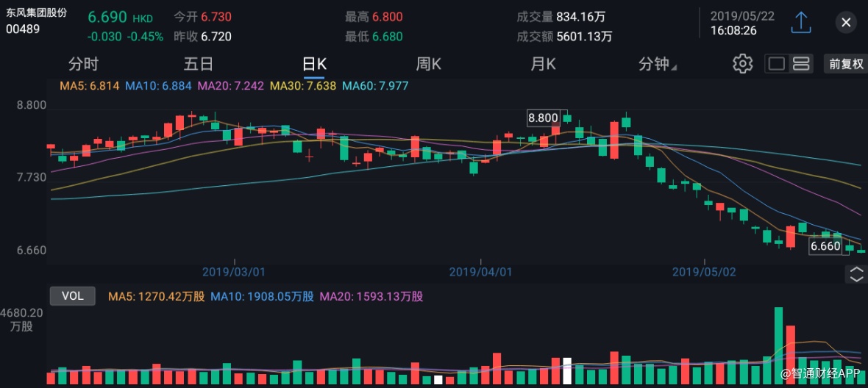Screen dimensions: 868x388
Task: Click the current price 6.690
Action: pos(107,17)
